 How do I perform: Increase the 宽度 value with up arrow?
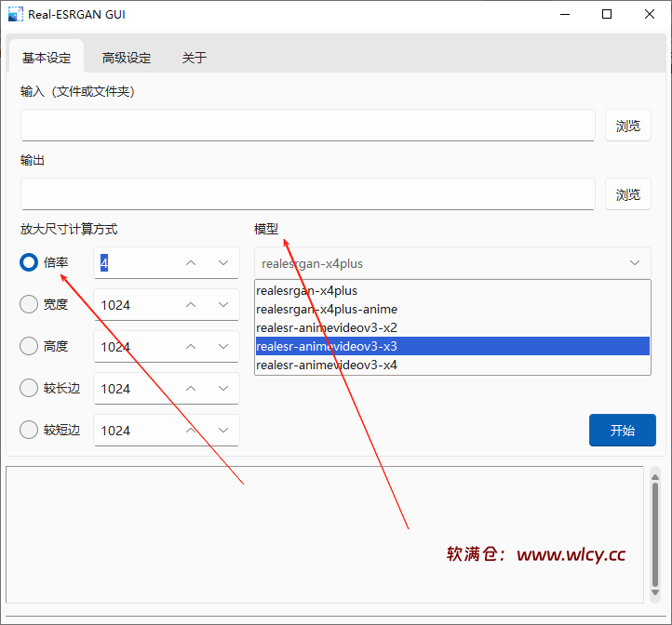click(191, 304)
